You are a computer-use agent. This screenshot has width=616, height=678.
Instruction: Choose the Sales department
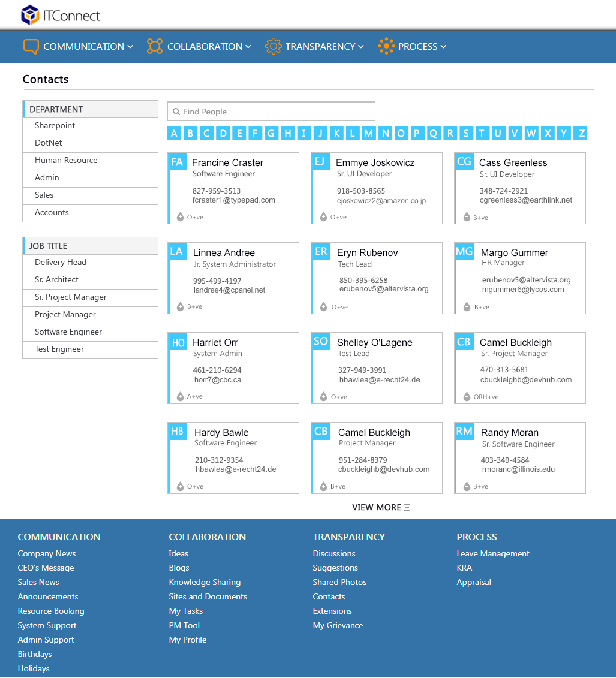pyautogui.click(x=91, y=195)
